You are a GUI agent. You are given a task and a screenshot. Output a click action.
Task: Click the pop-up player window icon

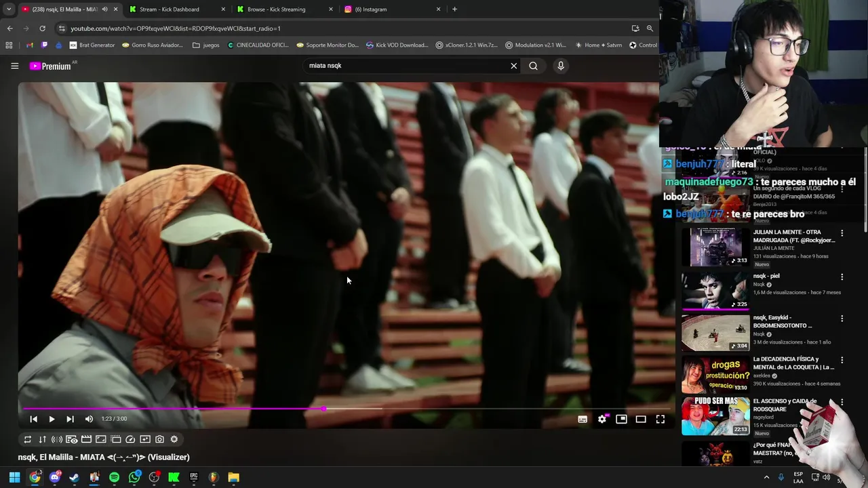(x=115, y=439)
